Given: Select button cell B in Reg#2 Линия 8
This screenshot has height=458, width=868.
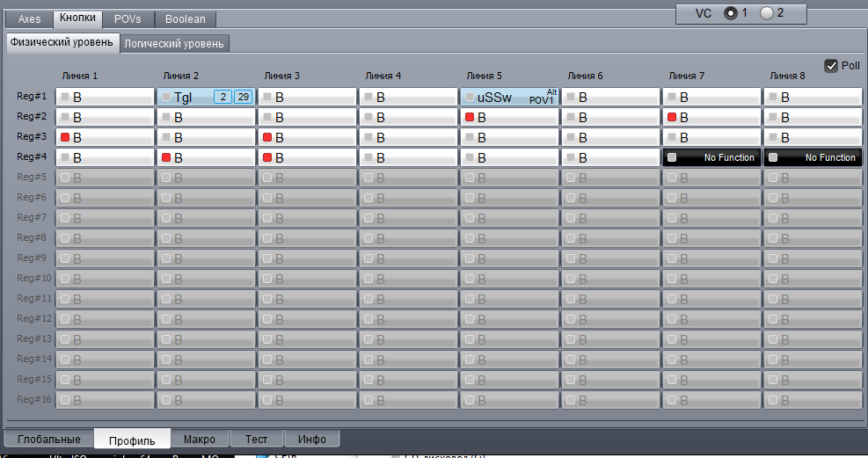Looking at the screenshot, I should (812, 117).
